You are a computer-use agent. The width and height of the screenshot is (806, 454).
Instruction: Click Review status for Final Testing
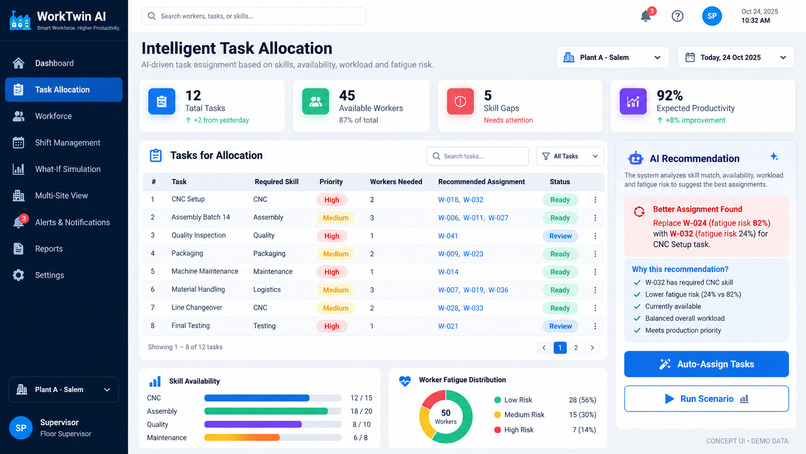click(560, 326)
